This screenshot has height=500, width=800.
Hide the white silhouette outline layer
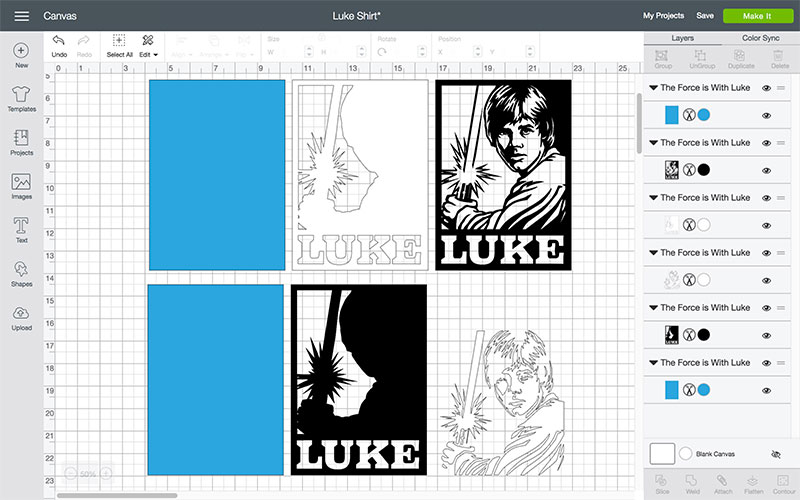coord(766,226)
